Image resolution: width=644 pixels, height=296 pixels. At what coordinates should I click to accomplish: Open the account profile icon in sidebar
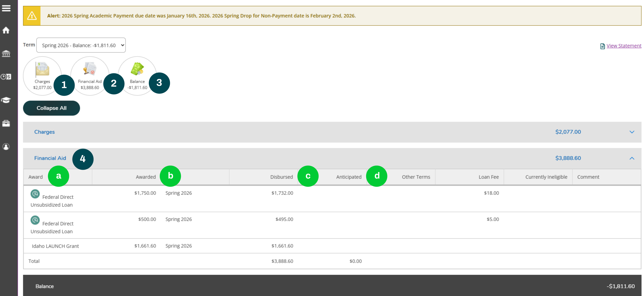point(6,146)
